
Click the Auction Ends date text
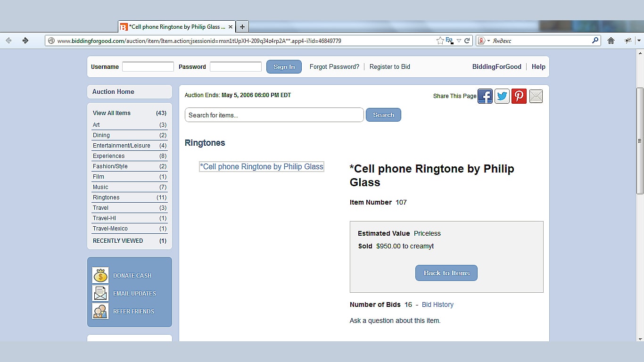point(238,95)
